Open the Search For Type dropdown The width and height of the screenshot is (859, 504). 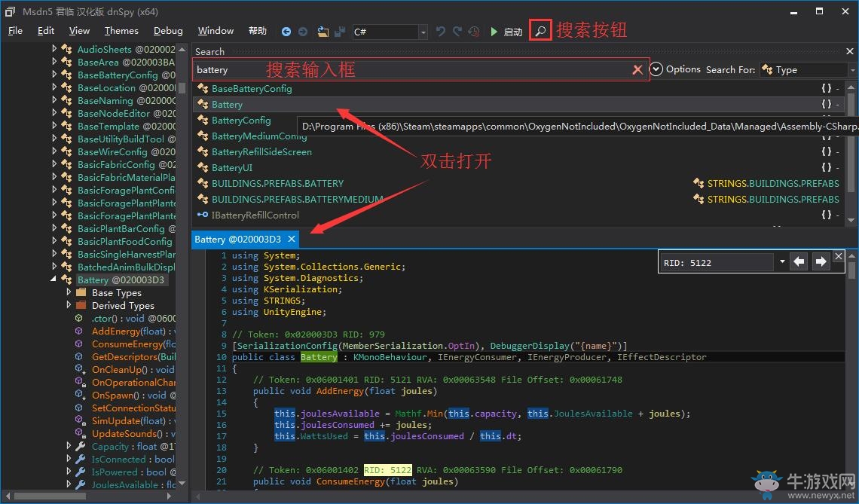click(852, 70)
